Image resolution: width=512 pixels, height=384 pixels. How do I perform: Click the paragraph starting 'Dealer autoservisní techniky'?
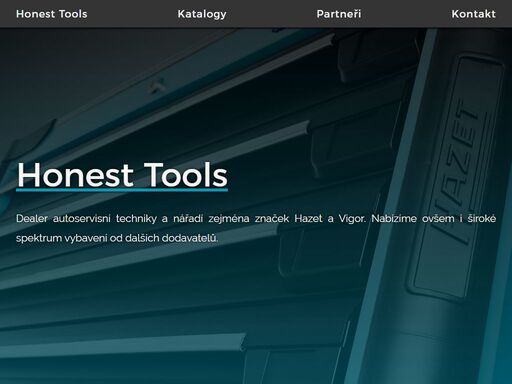(x=256, y=228)
